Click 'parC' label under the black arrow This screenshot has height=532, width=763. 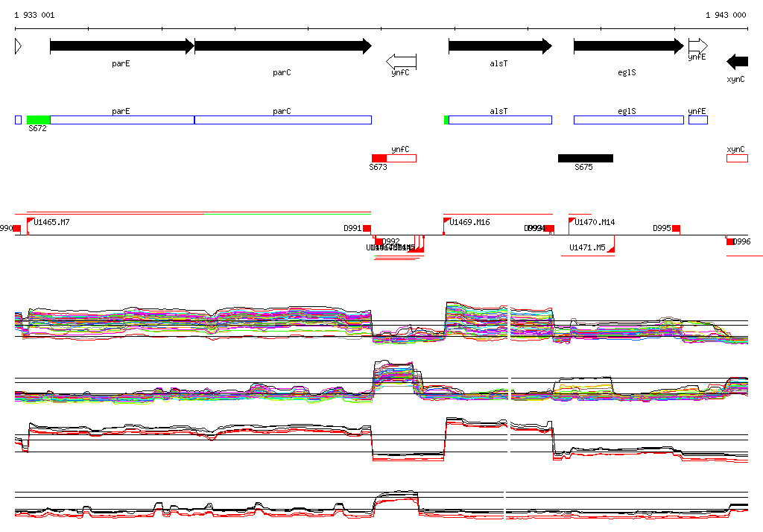[282, 72]
